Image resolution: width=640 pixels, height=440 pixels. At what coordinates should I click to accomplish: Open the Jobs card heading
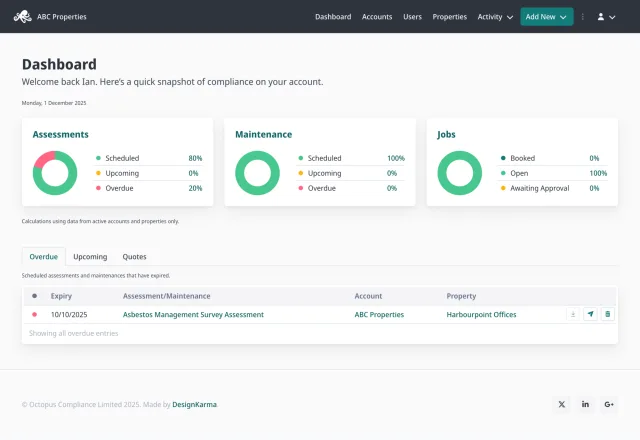446,135
